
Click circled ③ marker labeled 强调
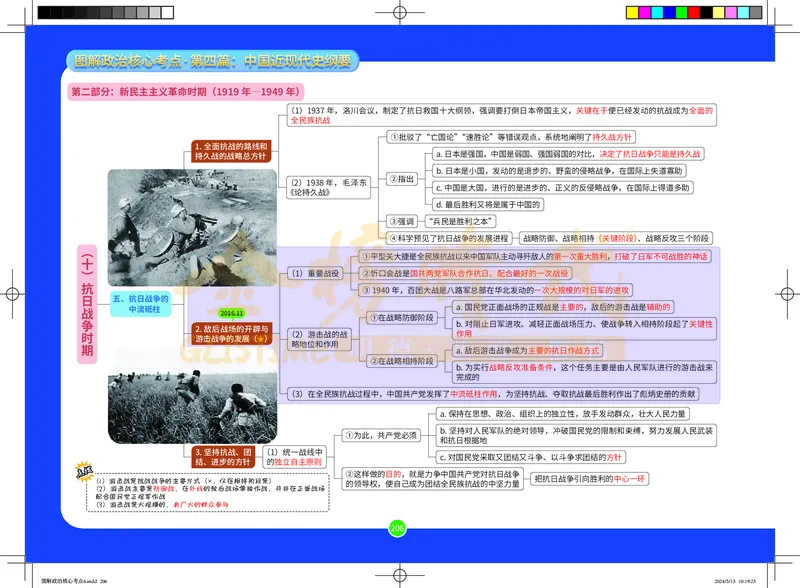393,222
